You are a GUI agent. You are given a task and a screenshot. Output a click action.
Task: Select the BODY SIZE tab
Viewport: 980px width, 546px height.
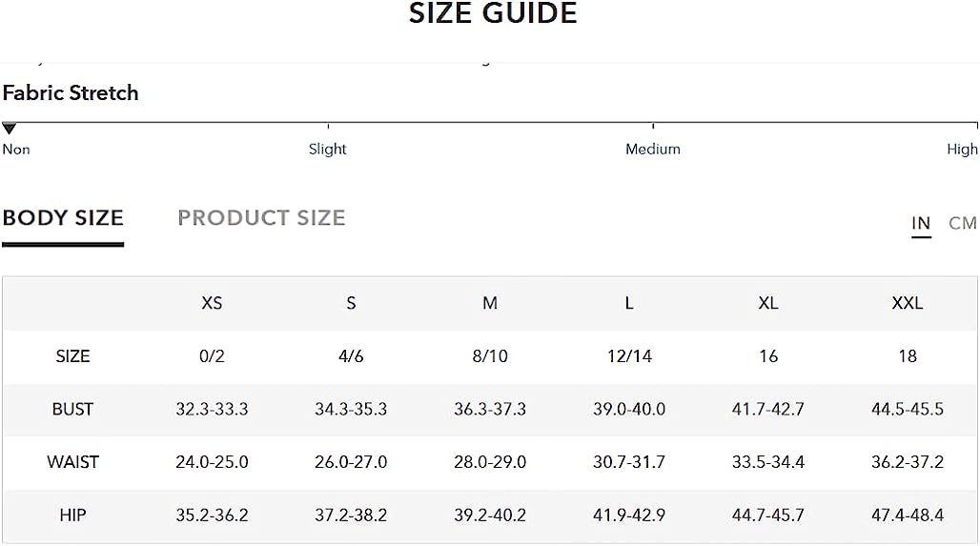[x=63, y=217]
